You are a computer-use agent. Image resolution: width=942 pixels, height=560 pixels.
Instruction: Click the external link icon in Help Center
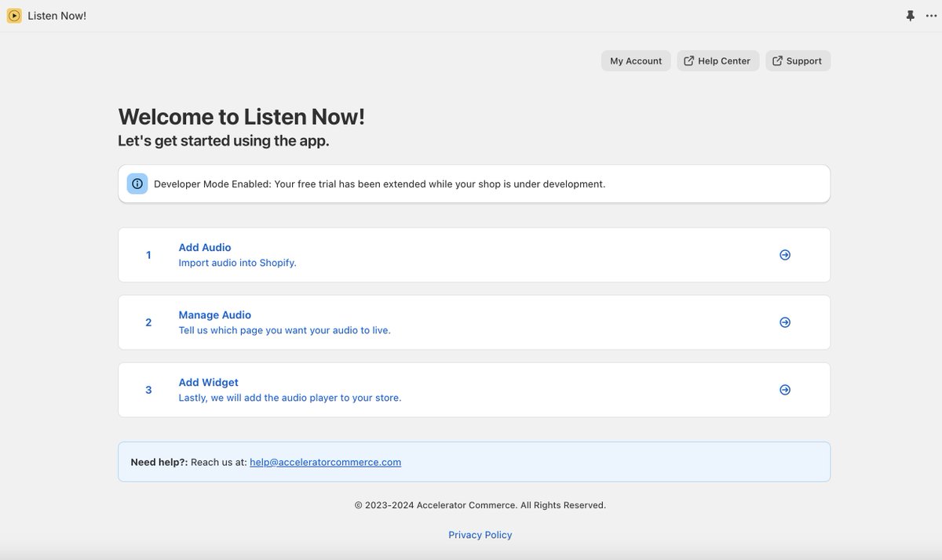pyautogui.click(x=689, y=61)
